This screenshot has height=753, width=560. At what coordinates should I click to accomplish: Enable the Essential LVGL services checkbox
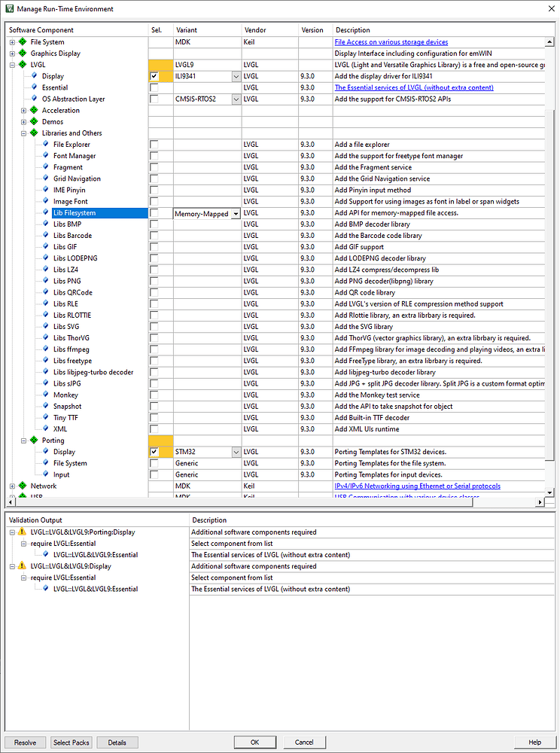tap(154, 87)
